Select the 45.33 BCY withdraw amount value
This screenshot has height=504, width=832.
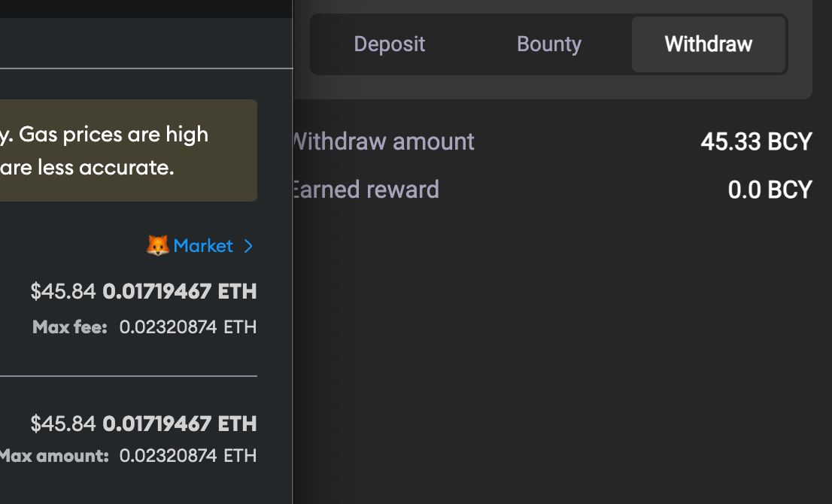[x=756, y=141]
